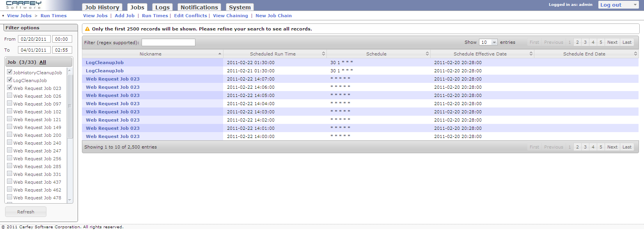
Task: Sort by Schedule End Date arrows
Action: click(x=635, y=54)
